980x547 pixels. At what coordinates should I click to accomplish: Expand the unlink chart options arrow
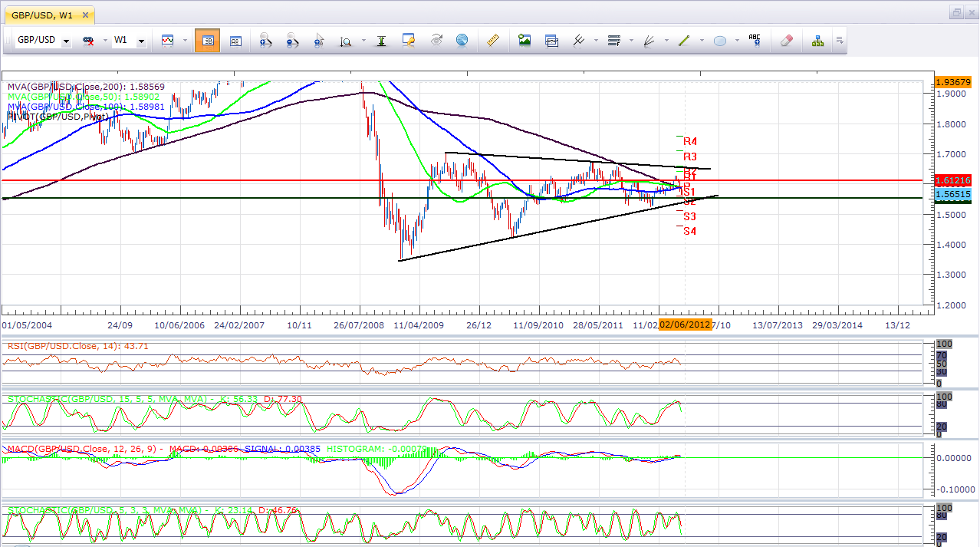point(104,41)
